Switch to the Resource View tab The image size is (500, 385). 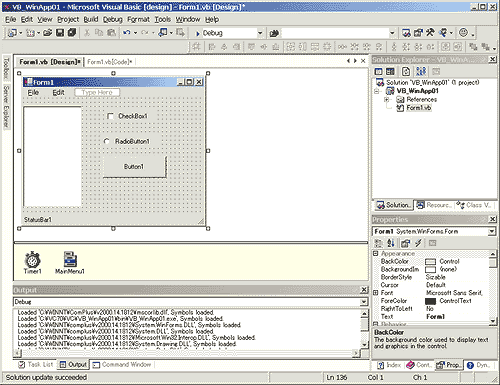point(435,205)
